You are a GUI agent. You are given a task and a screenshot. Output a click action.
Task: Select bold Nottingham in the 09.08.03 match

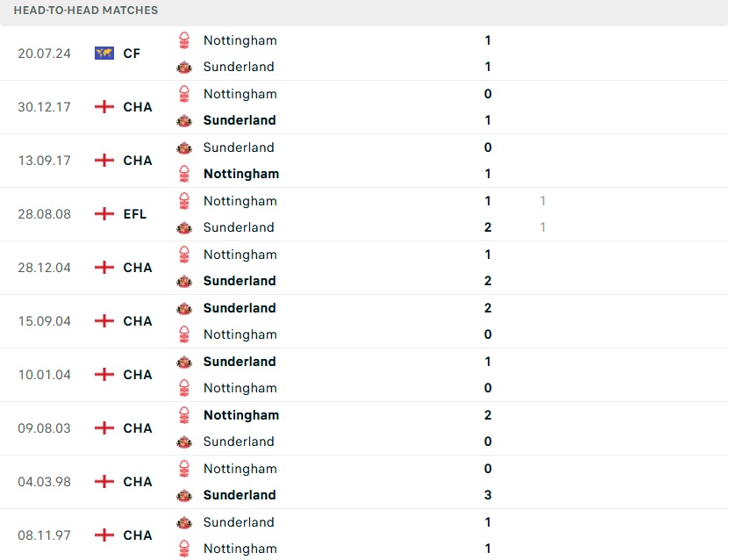241,415
